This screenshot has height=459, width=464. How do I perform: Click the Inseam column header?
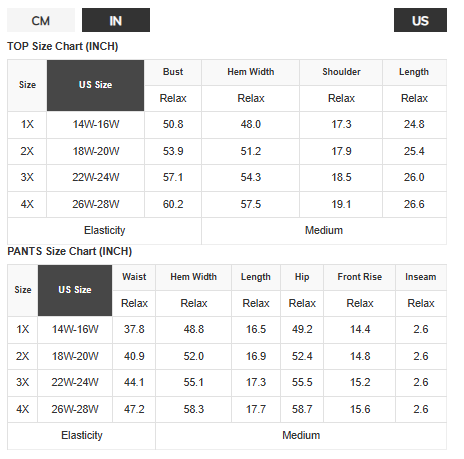pos(421,277)
